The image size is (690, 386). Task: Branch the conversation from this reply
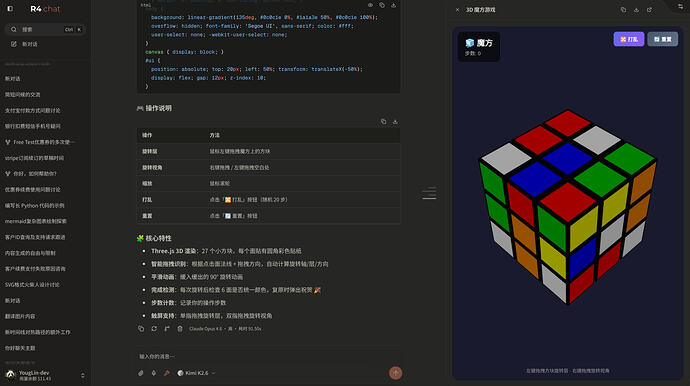167,329
